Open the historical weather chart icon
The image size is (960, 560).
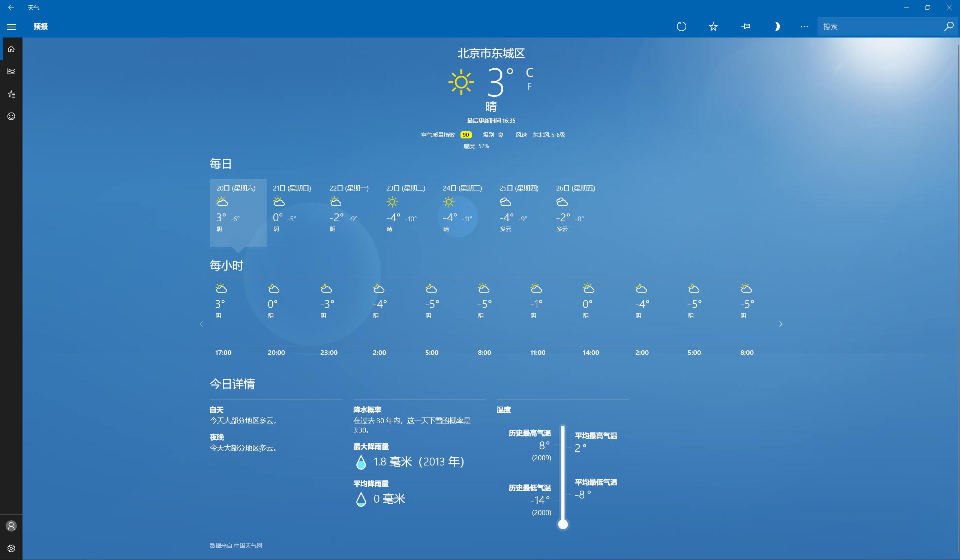[11, 71]
